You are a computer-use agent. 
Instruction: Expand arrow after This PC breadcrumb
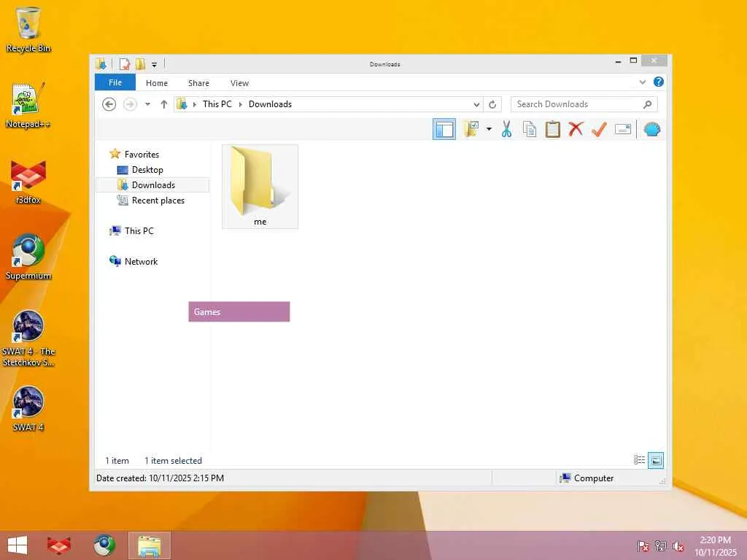point(241,104)
